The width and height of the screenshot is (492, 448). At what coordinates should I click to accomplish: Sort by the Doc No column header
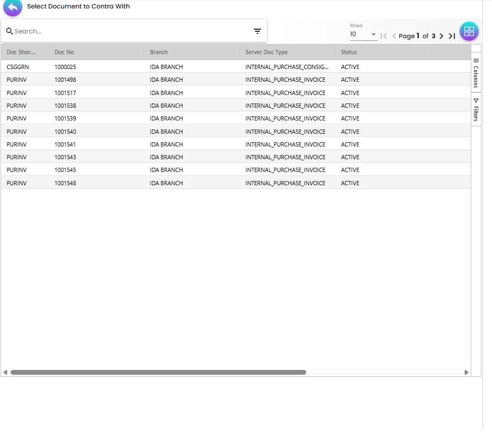tap(63, 52)
